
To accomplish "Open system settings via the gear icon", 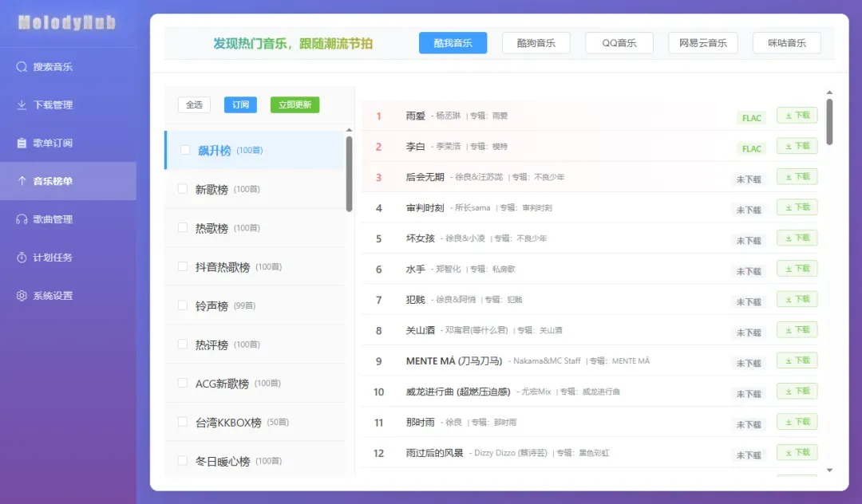I will click(x=22, y=296).
